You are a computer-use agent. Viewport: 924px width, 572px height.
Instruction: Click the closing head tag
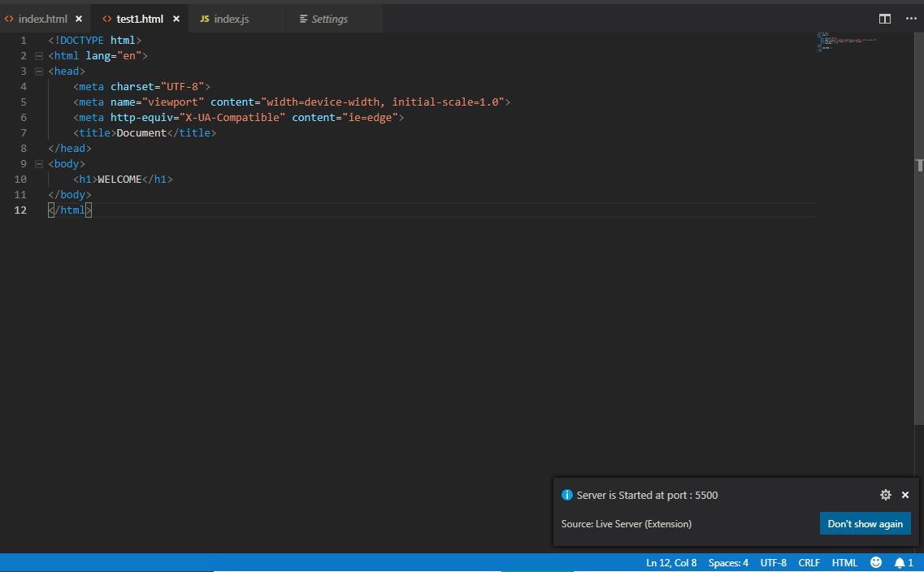pyautogui.click(x=70, y=149)
